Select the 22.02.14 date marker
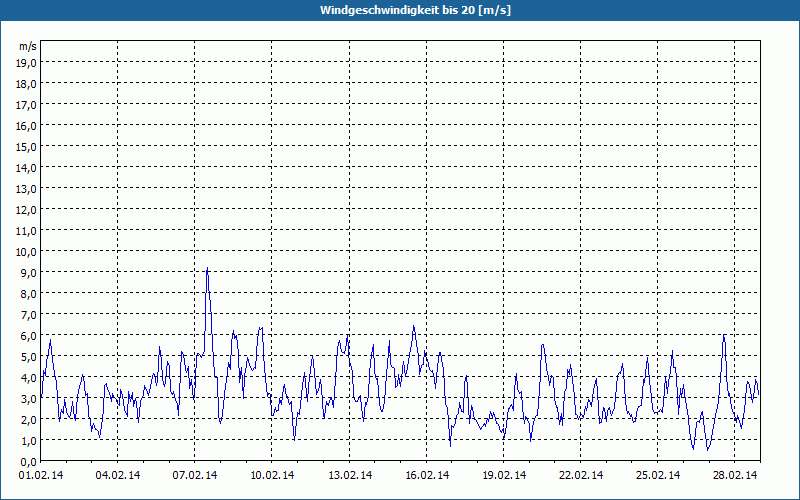Screen dimensions: 800x500 coord(581,476)
